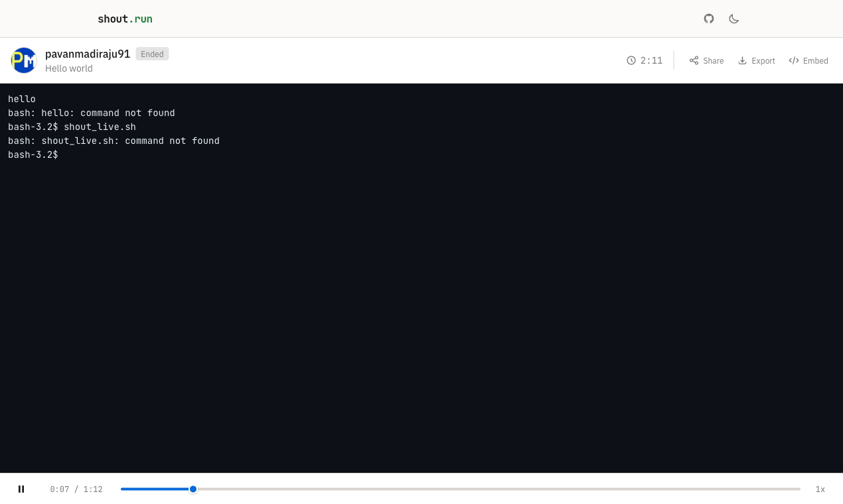The width and height of the screenshot is (843, 504).
Task: Pause the playback
Action: 21,489
